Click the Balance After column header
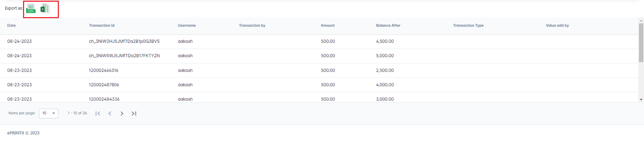644x141 pixels. 388,25
